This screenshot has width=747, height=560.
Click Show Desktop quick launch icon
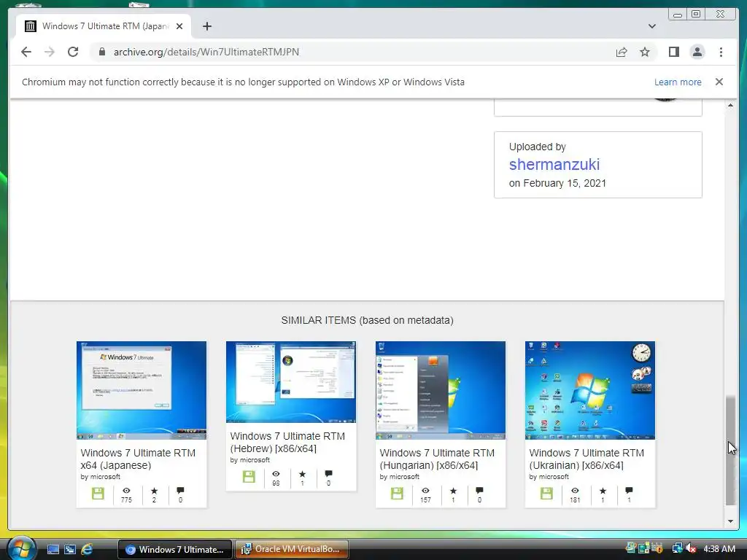[53, 550]
